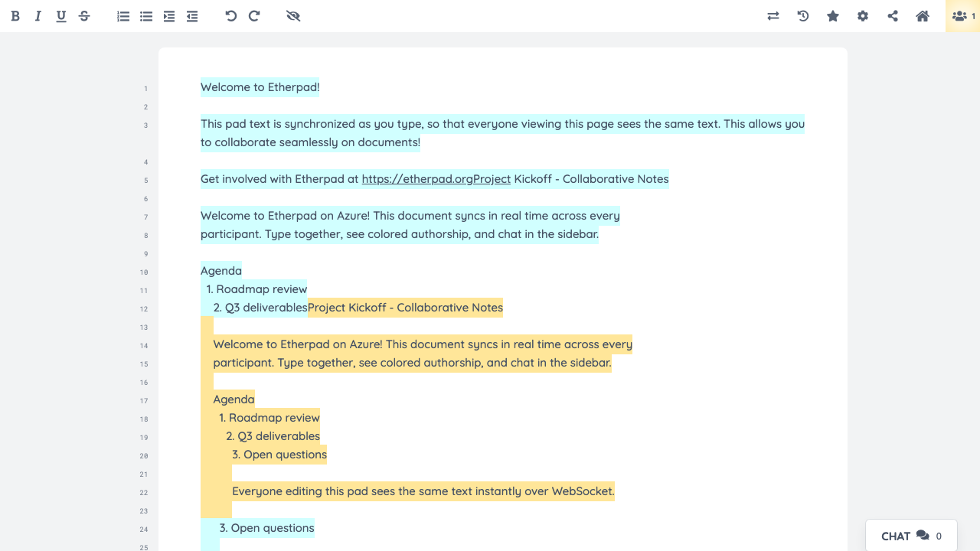Click the '2. Q3 deliverables' text on line 12
The image size is (980, 551).
point(260,308)
